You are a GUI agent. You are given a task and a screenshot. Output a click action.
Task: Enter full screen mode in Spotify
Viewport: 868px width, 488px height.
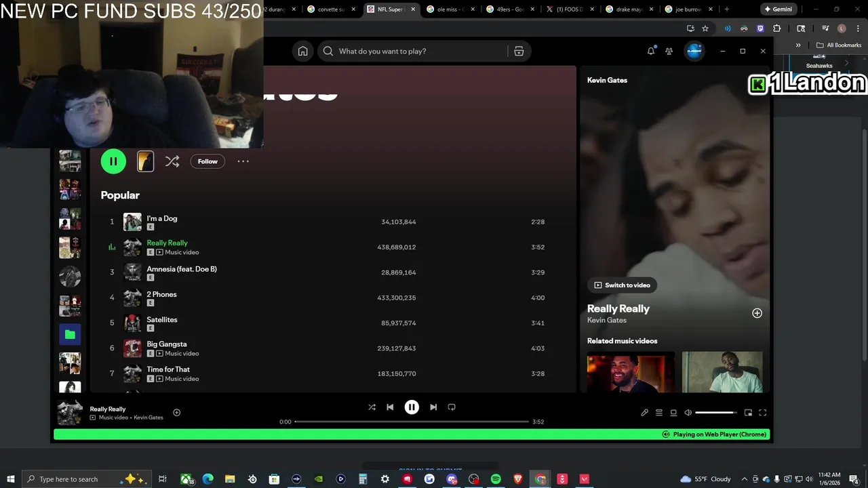click(x=763, y=412)
